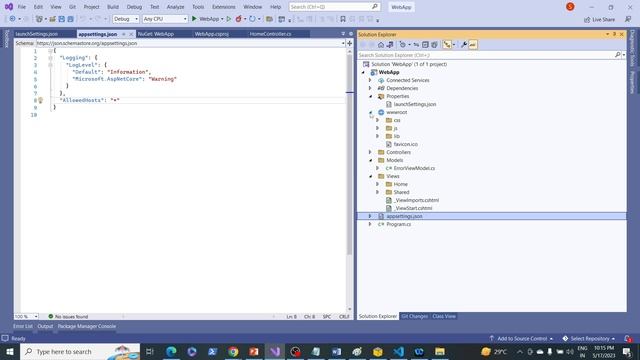
Task: Open the Class View tab
Action: click(444, 316)
